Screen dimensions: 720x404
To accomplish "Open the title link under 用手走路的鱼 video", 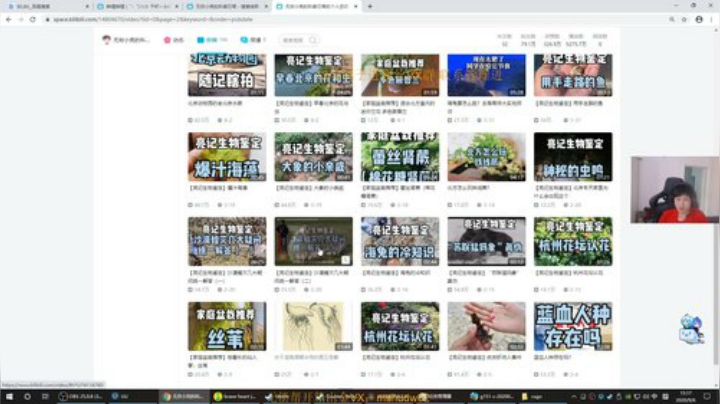I will (569, 103).
